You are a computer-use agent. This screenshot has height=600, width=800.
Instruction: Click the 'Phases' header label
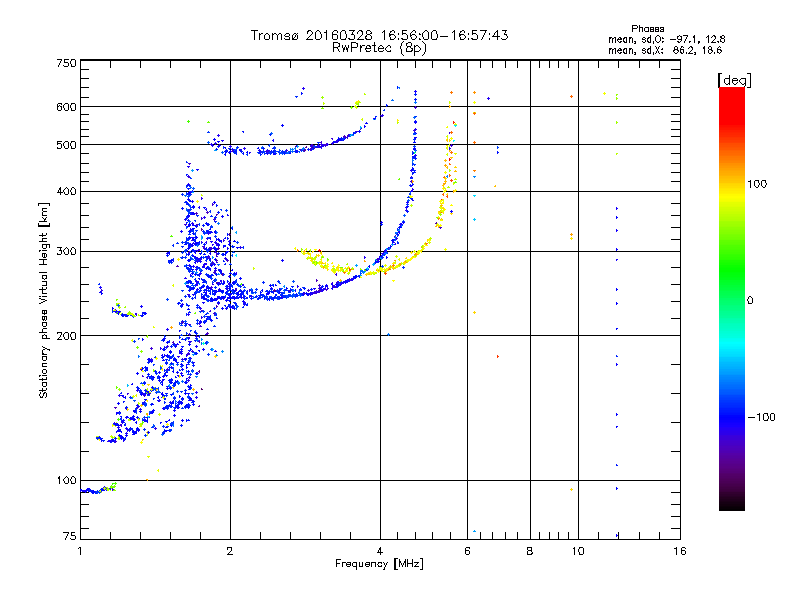pyautogui.click(x=647, y=29)
